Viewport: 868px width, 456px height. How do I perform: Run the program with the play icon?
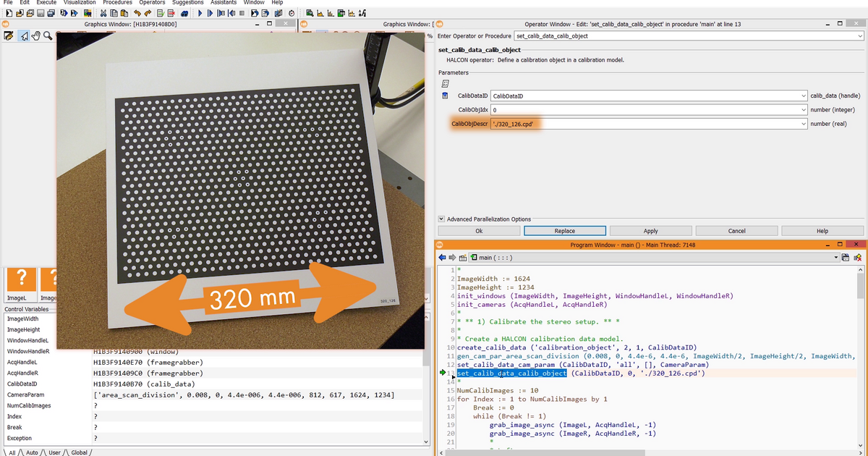[x=200, y=13]
